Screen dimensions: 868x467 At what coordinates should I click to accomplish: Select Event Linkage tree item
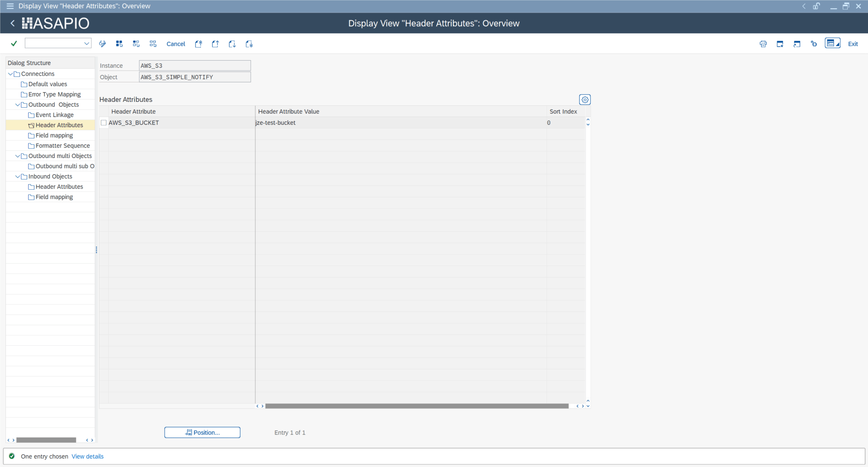click(54, 115)
